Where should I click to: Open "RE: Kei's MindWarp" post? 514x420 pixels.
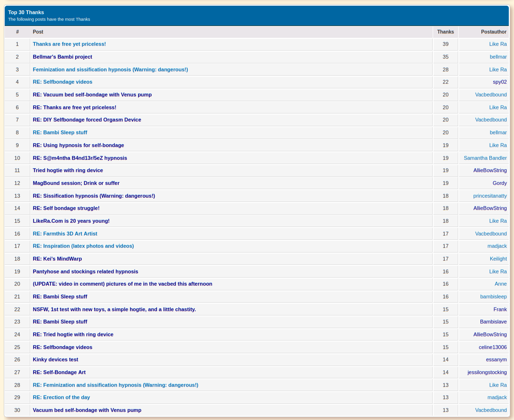57,259
